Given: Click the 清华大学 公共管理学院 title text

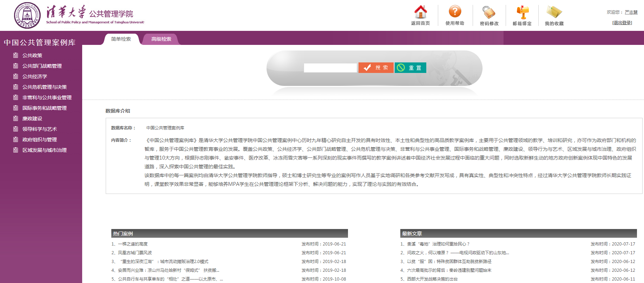Looking at the screenshot, I should (x=90, y=13).
